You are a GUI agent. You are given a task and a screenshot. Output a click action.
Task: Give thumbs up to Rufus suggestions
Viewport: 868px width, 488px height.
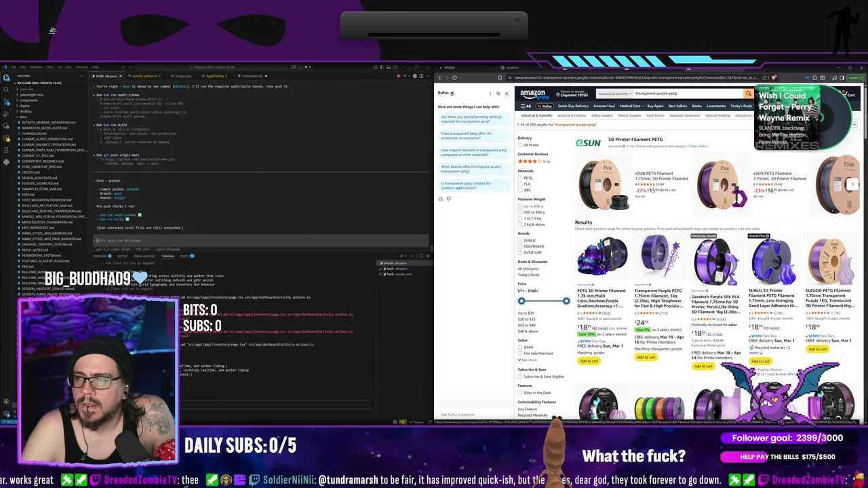(441, 199)
